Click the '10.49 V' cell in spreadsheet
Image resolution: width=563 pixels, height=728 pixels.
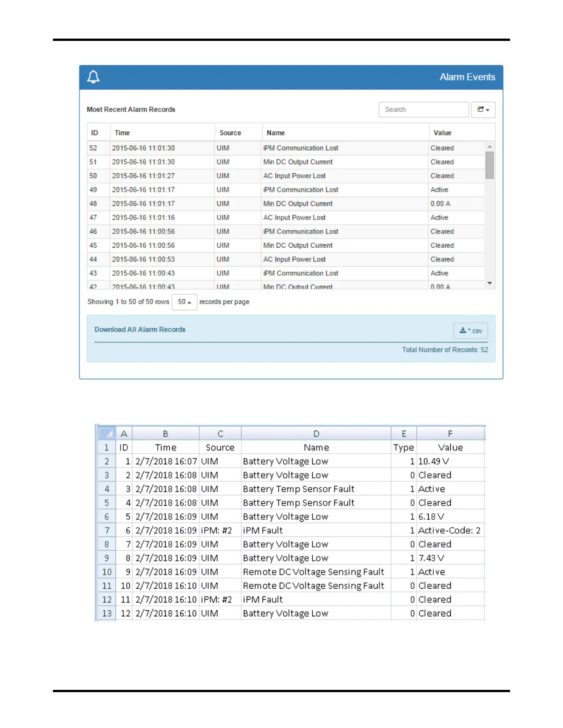click(x=450, y=461)
